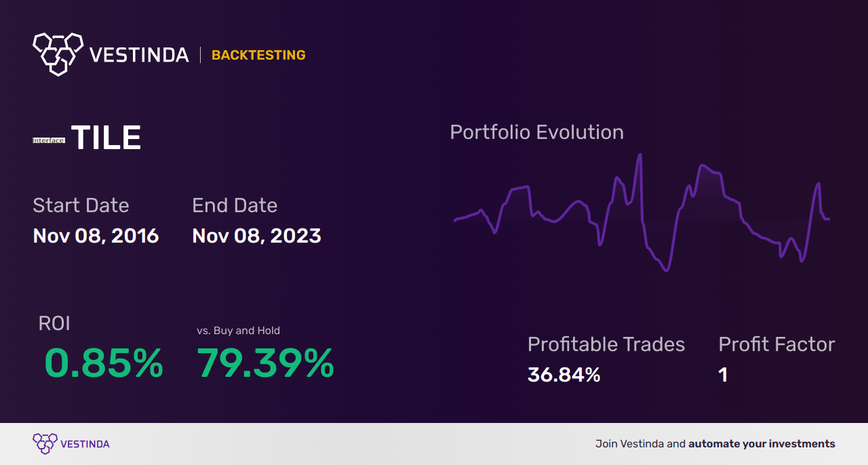
Task: Click the Nov 08, 2016 start date value
Action: [x=96, y=236]
